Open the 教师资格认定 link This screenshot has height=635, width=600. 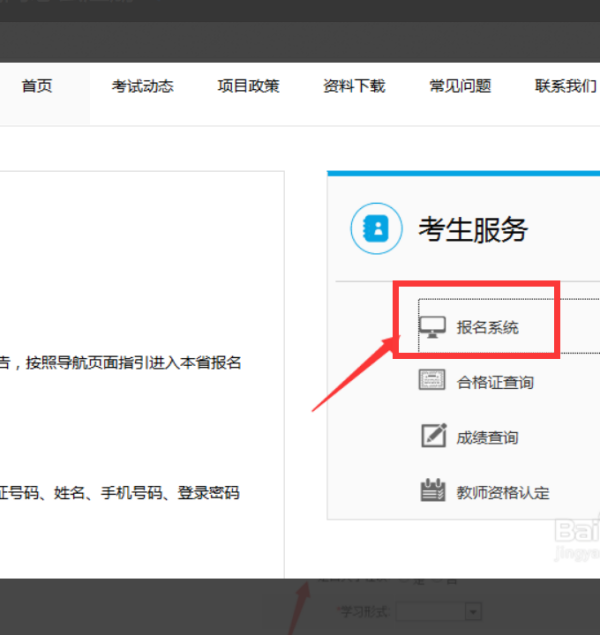coord(503,493)
